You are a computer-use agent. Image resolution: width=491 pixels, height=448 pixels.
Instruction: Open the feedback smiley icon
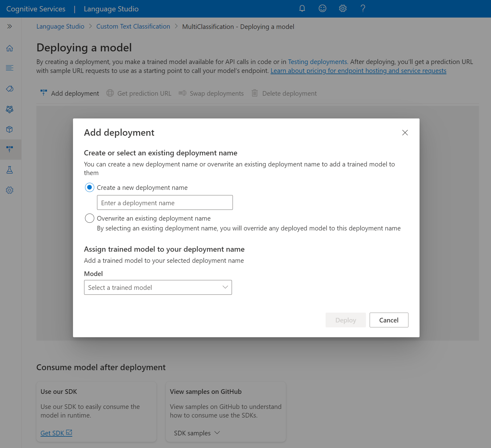pyautogui.click(x=322, y=9)
